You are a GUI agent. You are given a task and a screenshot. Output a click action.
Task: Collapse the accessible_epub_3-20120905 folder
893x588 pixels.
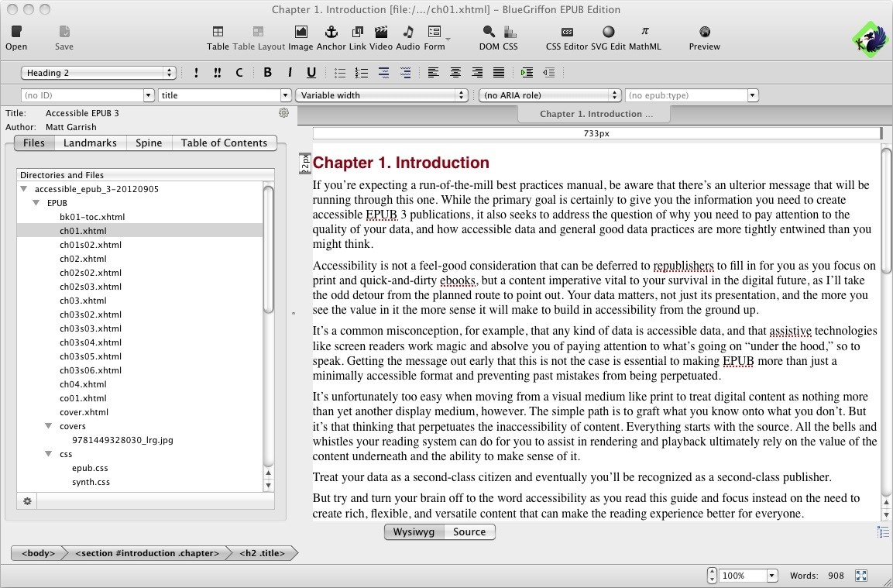24,188
